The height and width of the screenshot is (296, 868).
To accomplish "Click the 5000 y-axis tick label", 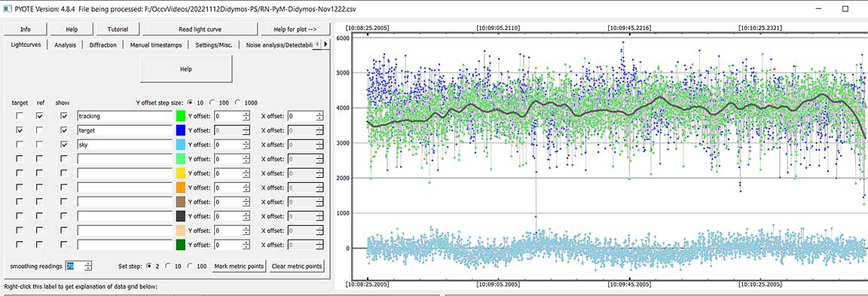I will [344, 73].
